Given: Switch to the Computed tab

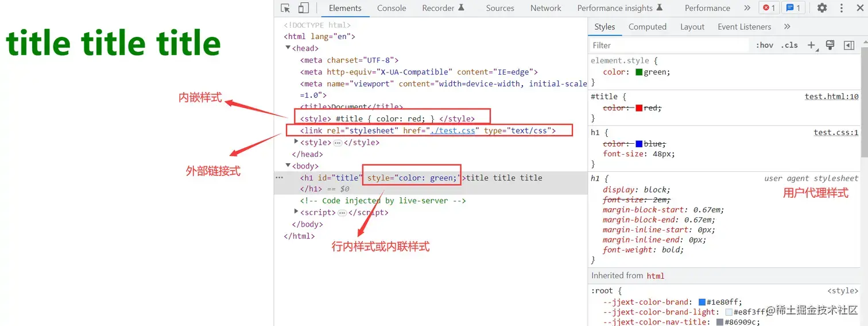Looking at the screenshot, I should (648, 26).
